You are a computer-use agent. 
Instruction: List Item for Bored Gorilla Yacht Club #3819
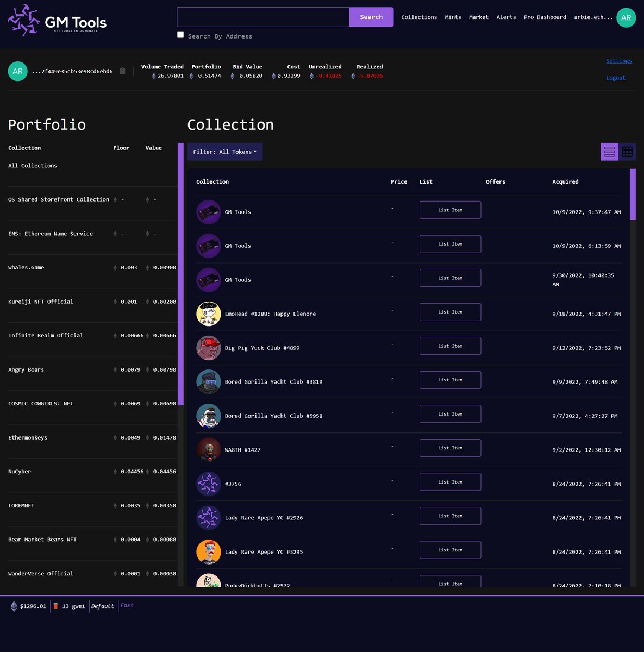[450, 380]
